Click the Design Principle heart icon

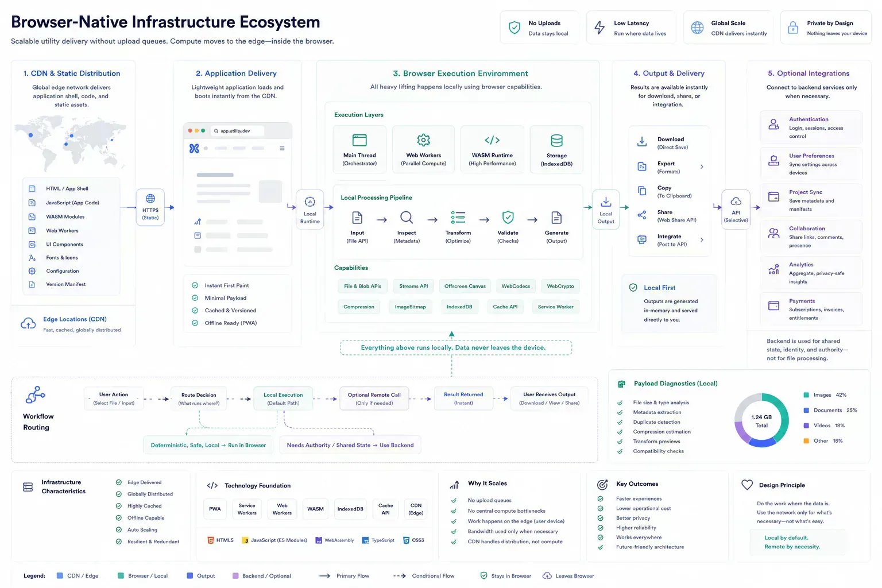(747, 485)
